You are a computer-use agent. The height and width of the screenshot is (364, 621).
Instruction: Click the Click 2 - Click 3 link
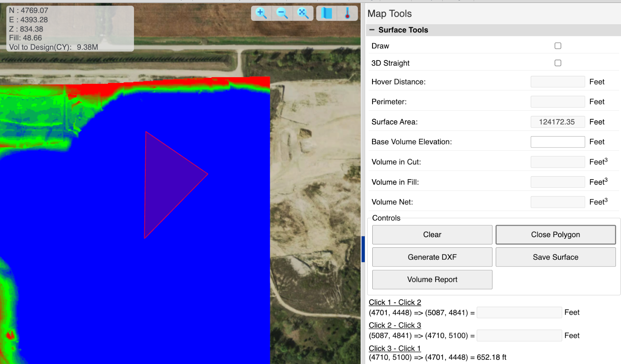[395, 325]
